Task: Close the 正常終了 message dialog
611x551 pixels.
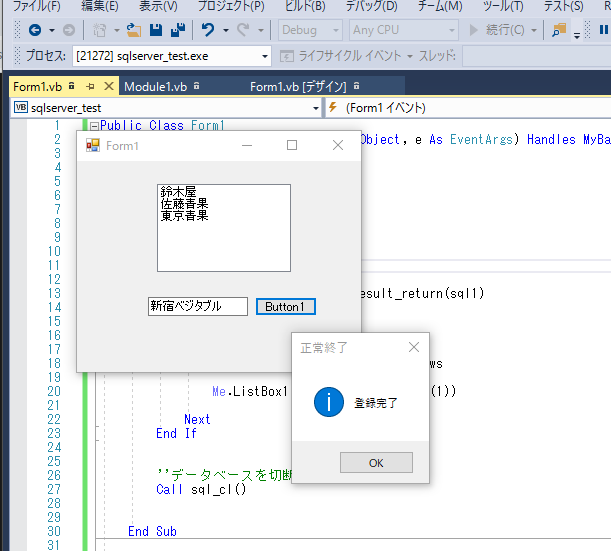Action: (414, 347)
